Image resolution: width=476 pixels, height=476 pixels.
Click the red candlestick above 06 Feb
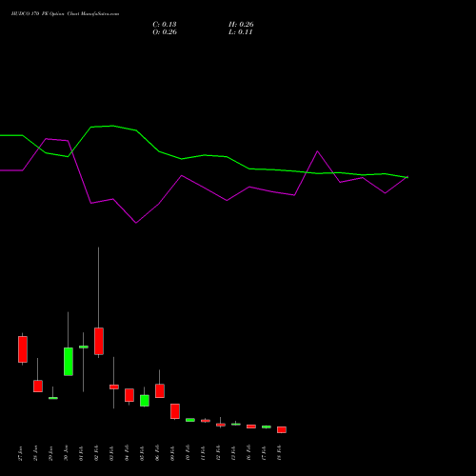pyautogui.click(x=160, y=390)
